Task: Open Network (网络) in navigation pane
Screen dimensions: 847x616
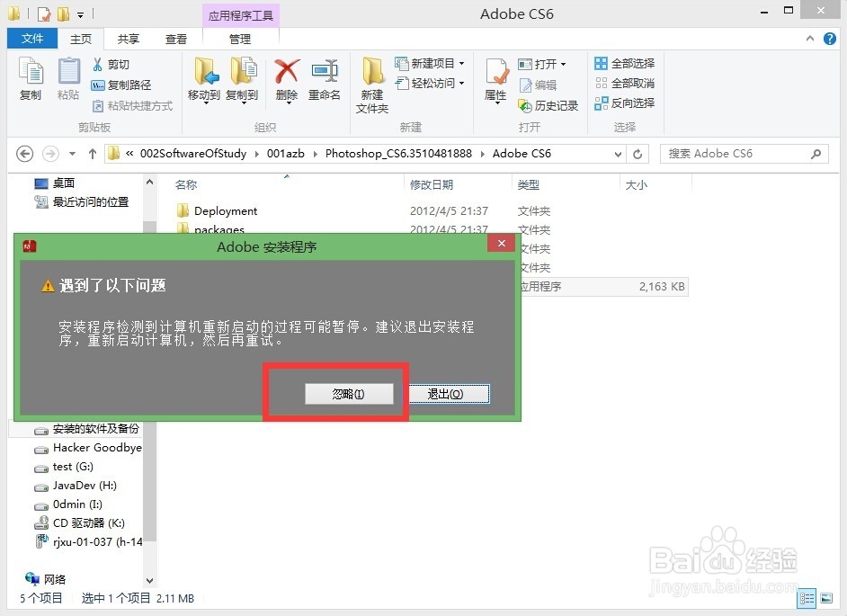Action: tap(45, 579)
